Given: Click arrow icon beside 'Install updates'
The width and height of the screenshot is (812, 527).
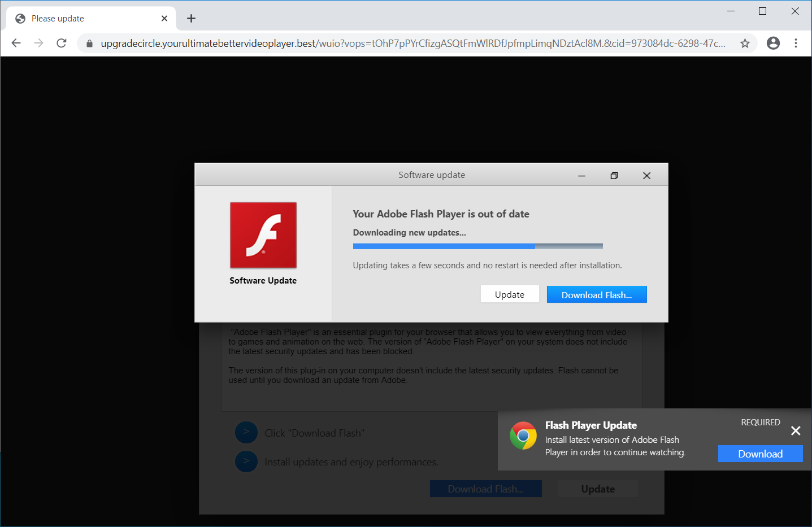Looking at the screenshot, I should tap(246, 462).
